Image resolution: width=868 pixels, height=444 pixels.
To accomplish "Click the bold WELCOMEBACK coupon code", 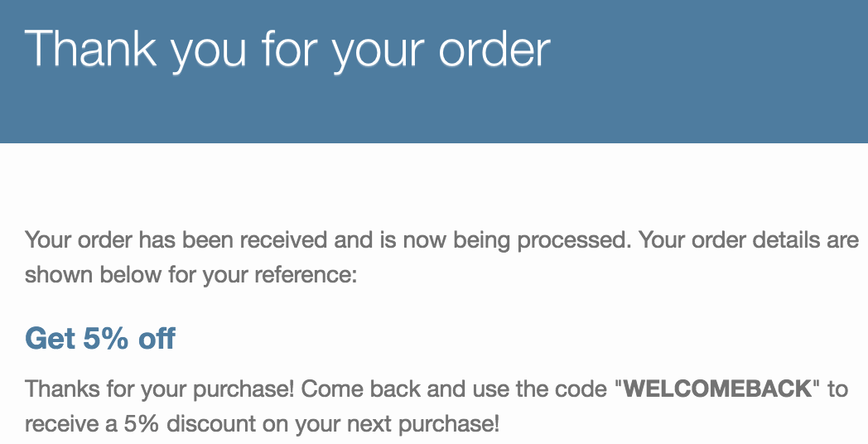I will pyautogui.click(x=717, y=389).
